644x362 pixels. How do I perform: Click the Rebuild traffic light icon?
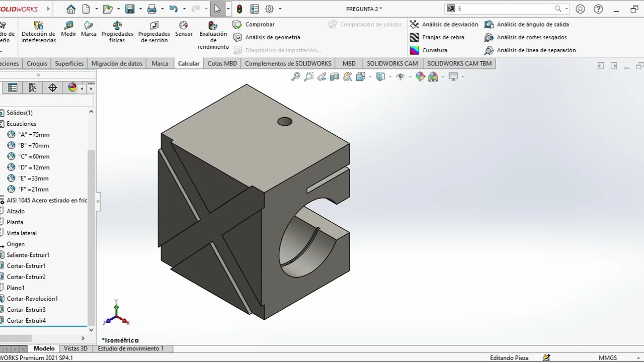tap(239, 9)
